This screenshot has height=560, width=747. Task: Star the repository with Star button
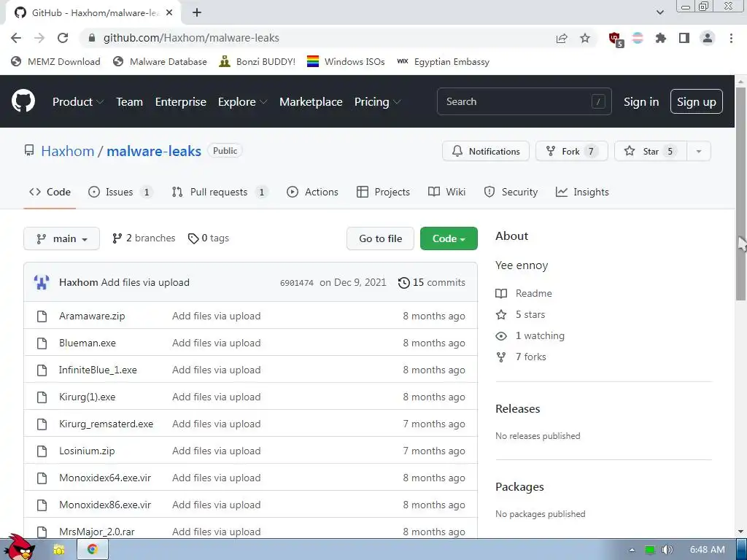point(650,152)
